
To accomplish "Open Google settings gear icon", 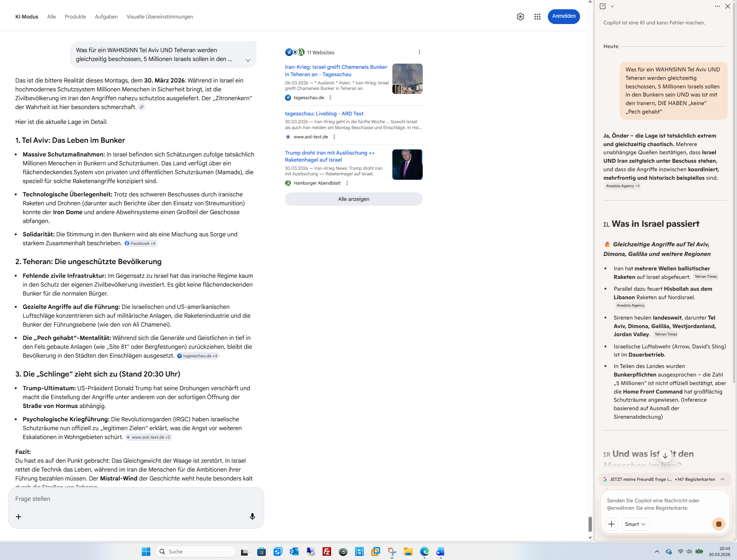I will pyautogui.click(x=520, y=17).
